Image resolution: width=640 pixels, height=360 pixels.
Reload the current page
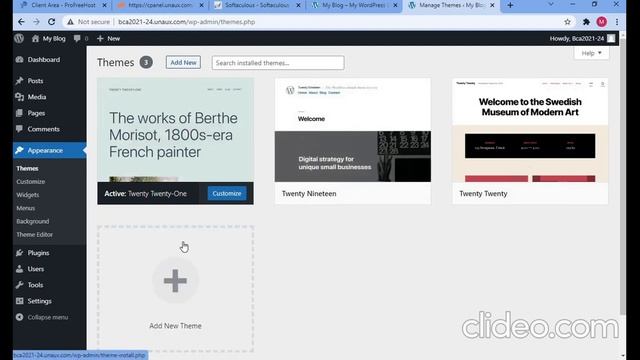(51, 22)
